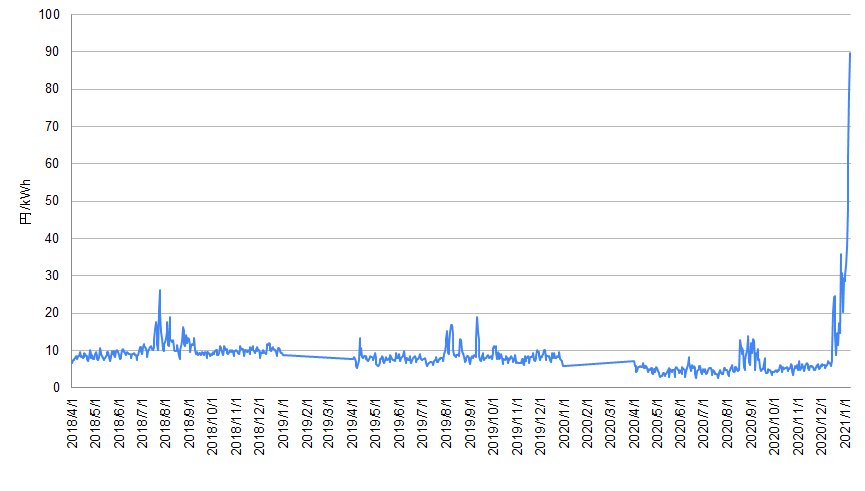
Task: Select the 2020/5/1 date label
Action: [x=656, y=423]
